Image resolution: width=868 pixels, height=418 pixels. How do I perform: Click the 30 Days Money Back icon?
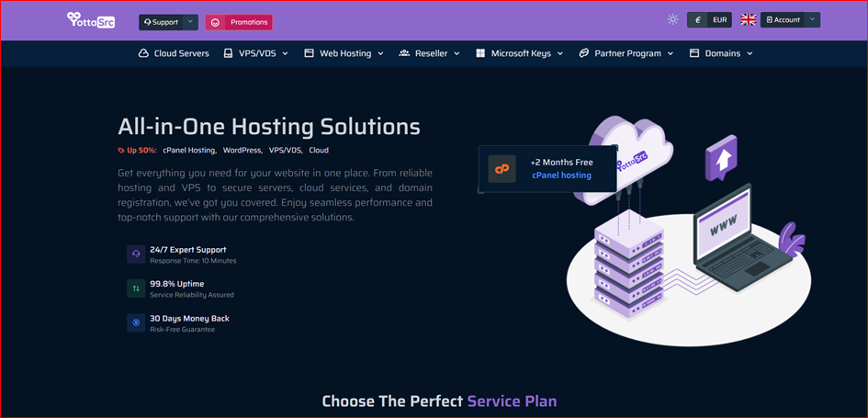tap(136, 322)
